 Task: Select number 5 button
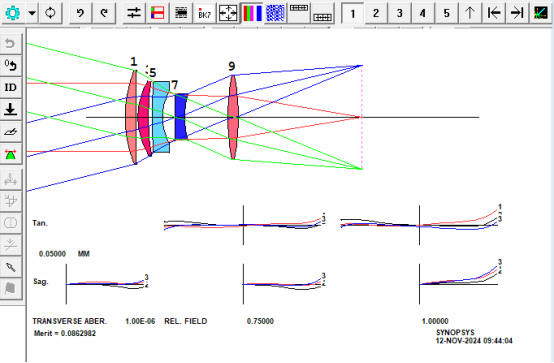click(447, 13)
